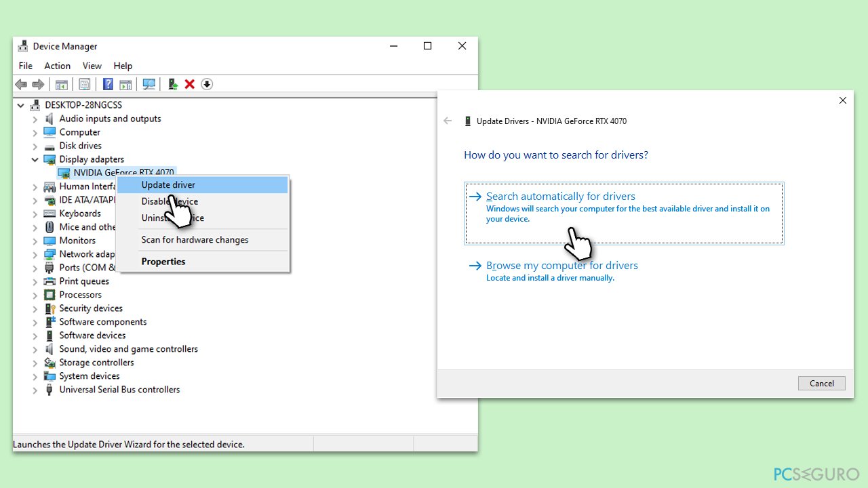Click the Disk drives category icon
The image size is (868, 488).
pos(50,146)
